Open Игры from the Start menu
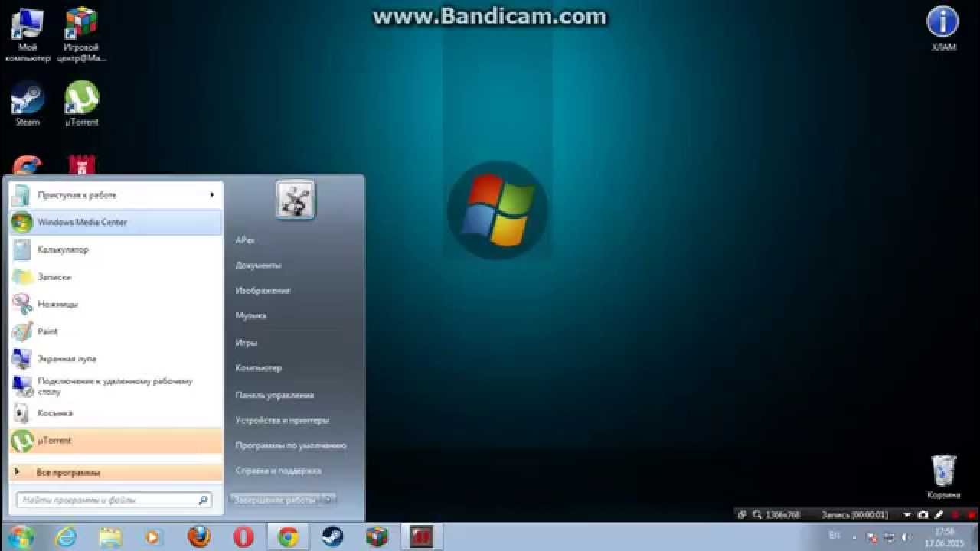The height and width of the screenshot is (551, 980). (x=247, y=343)
